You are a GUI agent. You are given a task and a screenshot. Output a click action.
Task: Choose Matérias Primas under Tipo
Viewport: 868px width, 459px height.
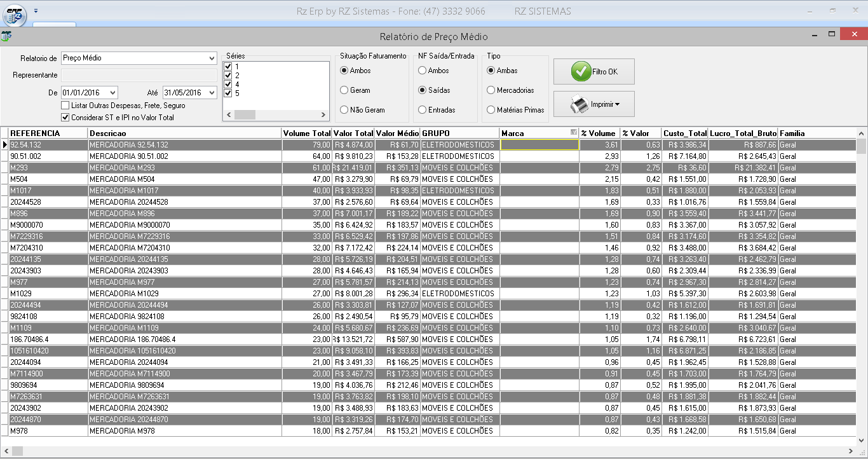(x=491, y=110)
